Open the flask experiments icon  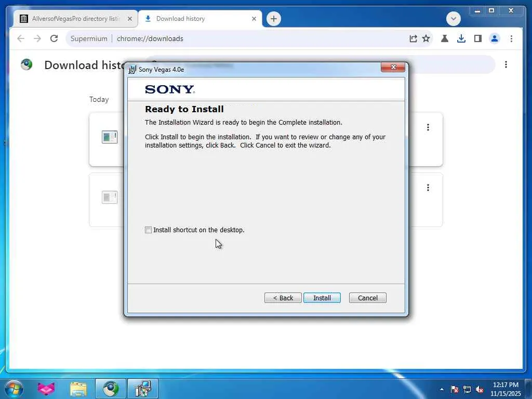click(445, 38)
